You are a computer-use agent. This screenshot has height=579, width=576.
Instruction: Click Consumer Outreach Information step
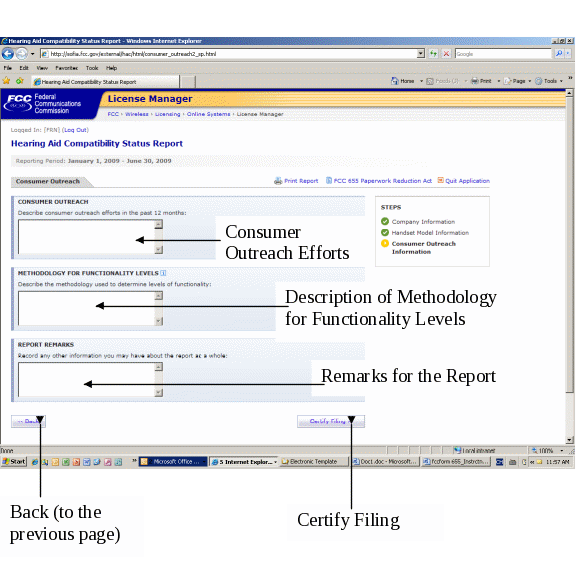(418, 247)
